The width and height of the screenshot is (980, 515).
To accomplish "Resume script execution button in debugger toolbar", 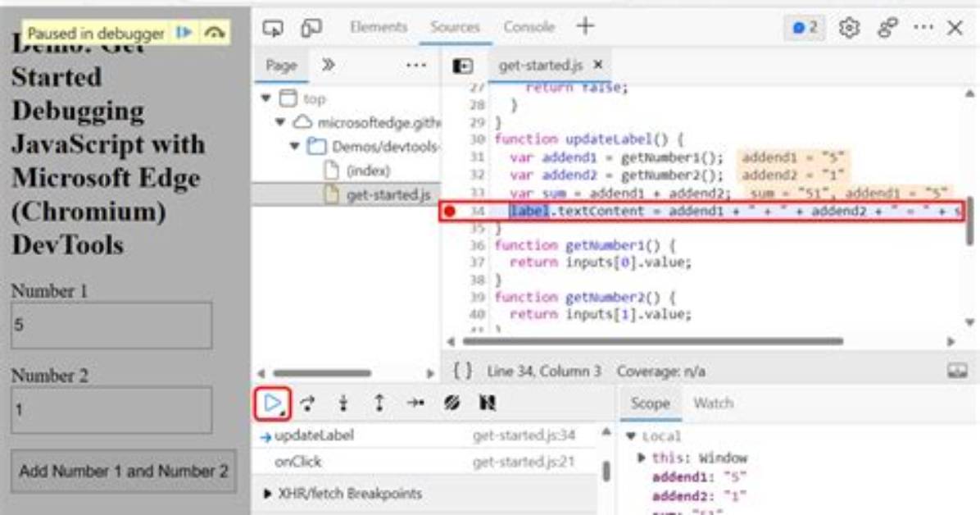I will (273, 403).
